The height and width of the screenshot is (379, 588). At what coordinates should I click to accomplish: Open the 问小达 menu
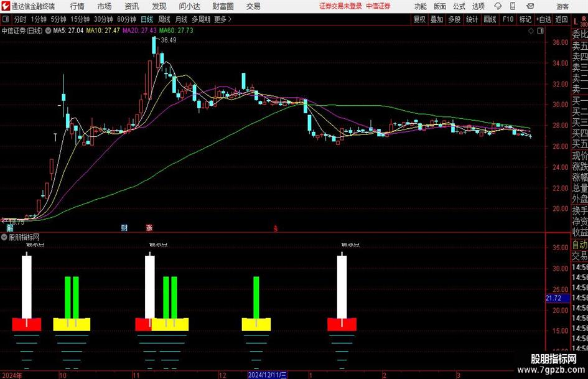coord(189,6)
